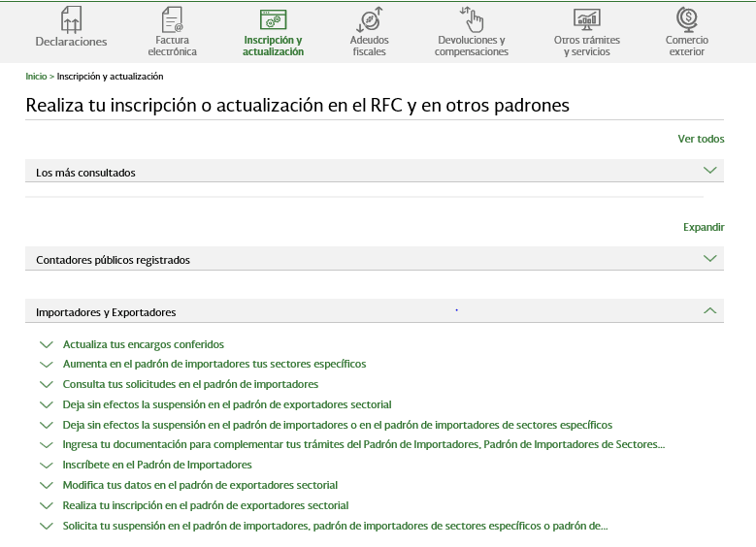The width and height of the screenshot is (756, 547).
Task: Open Deja sin efectos suspensión padrón de importadores link
Action: point(338,425)
